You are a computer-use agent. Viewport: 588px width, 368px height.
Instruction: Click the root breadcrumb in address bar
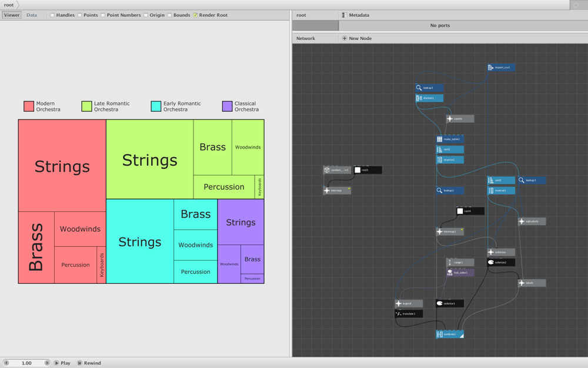[9, 5]
